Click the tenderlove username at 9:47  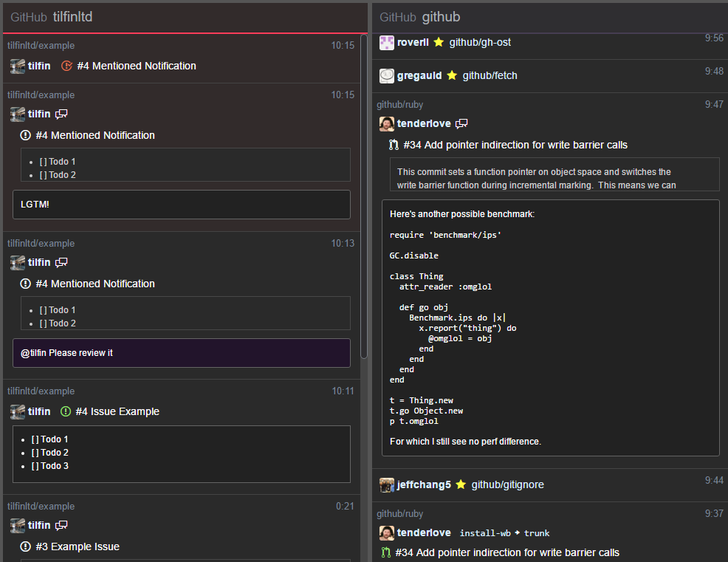click(424, 123)
